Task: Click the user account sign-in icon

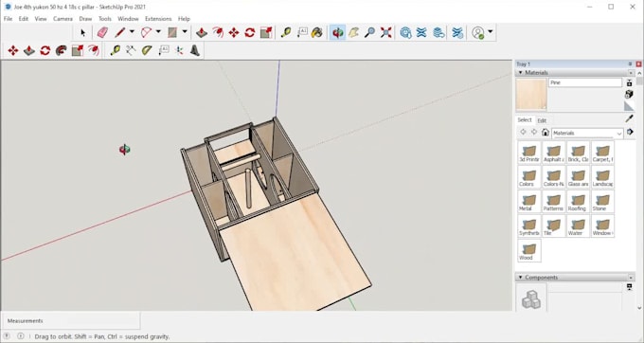Action: (477, 32)
